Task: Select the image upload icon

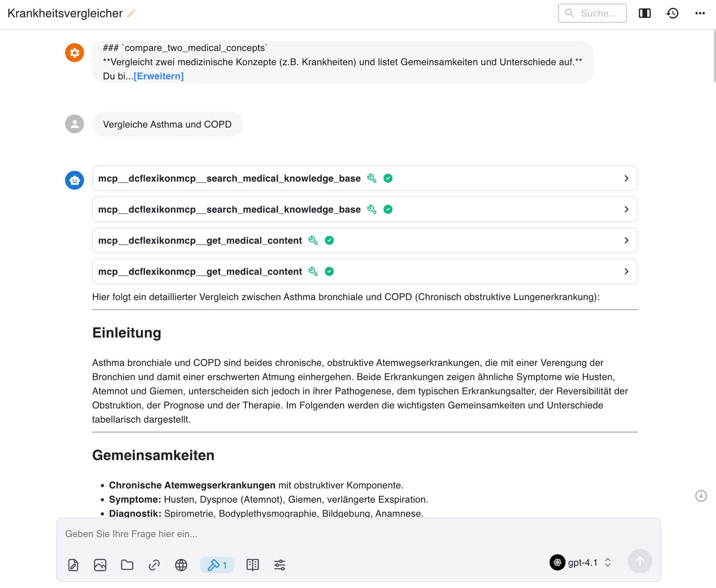Action: [100, 565]
